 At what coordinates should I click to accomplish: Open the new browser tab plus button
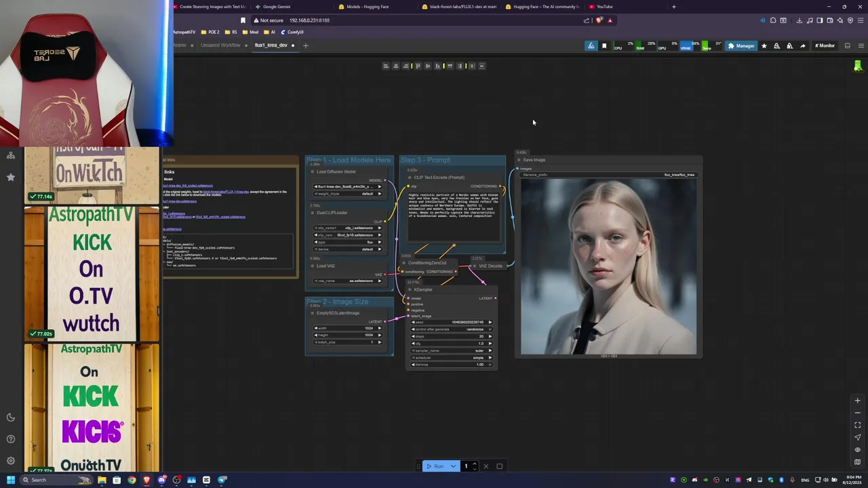[x=673, y=7]
